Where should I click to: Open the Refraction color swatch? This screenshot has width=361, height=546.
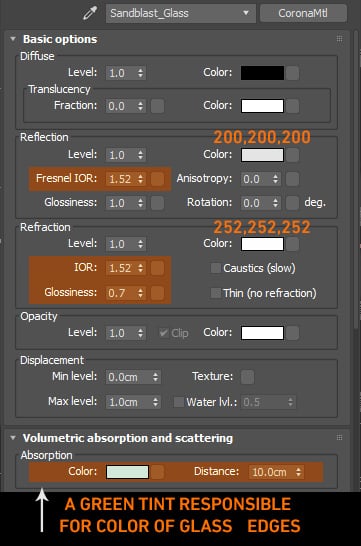[262, 244]
